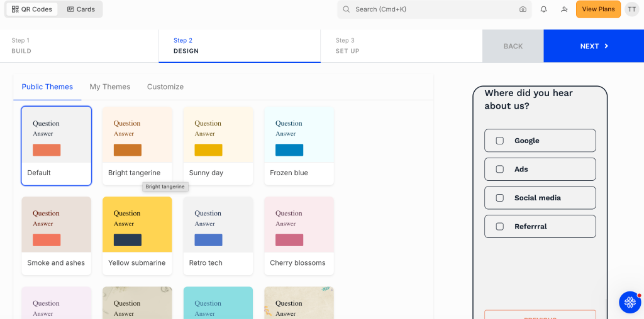The height and width of the screenshot is (319, 644).
Task: Click the search magnifier icon
Action: [x=347, y=9]
